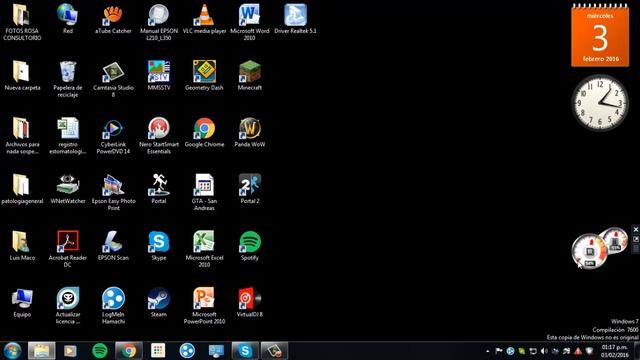Open File Explorer from the taskbar
This screenshot has width=640, height=360.
point(42,351)
